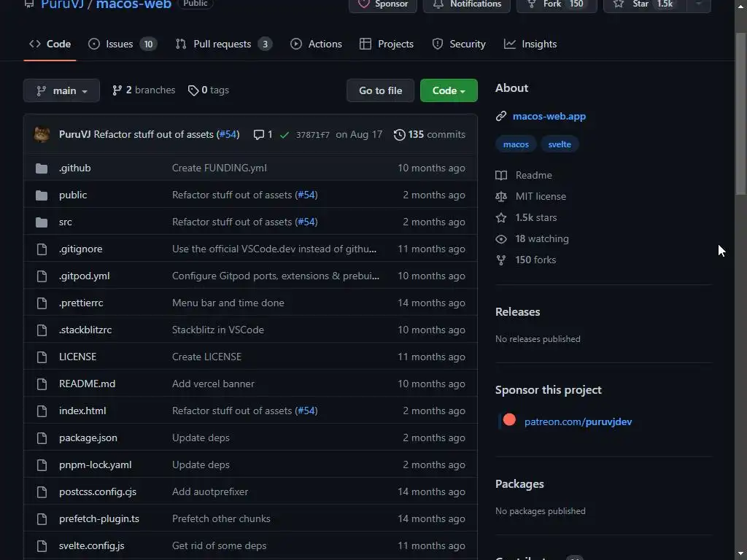Open 'Add vercel banner' commit message
Viewport: 747px width, 560px height.
[x=213, y=384]
